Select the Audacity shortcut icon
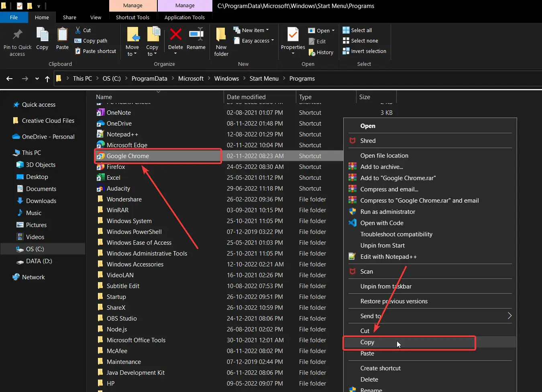The height and width of the screenshot is (392, 542). 101,189
